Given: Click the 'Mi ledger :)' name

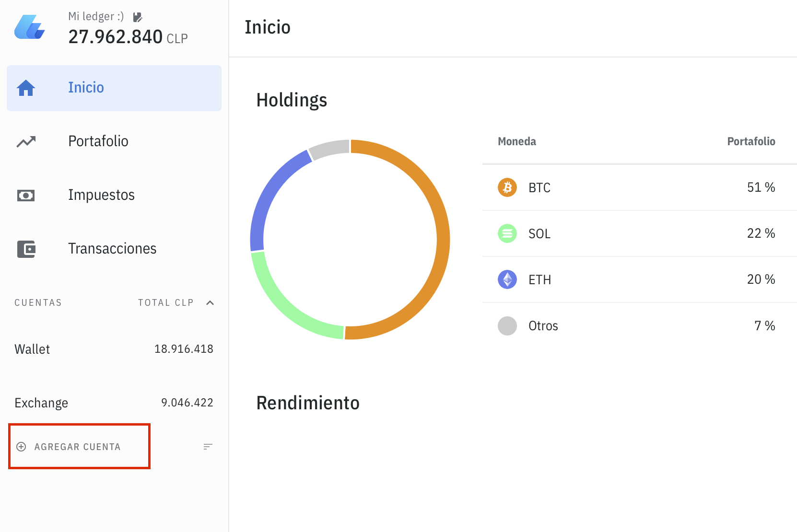Looking at the screenshot, I should (96, 16).
